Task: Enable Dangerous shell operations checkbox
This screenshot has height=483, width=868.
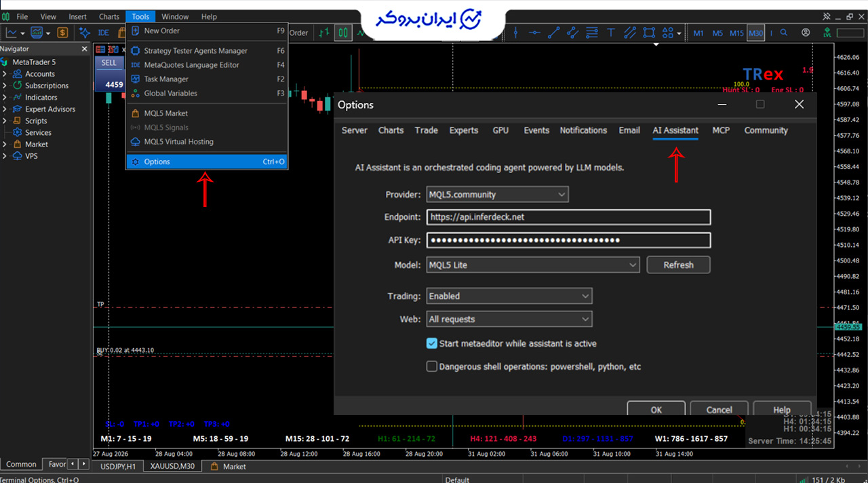Action: [x=431, y=366]
